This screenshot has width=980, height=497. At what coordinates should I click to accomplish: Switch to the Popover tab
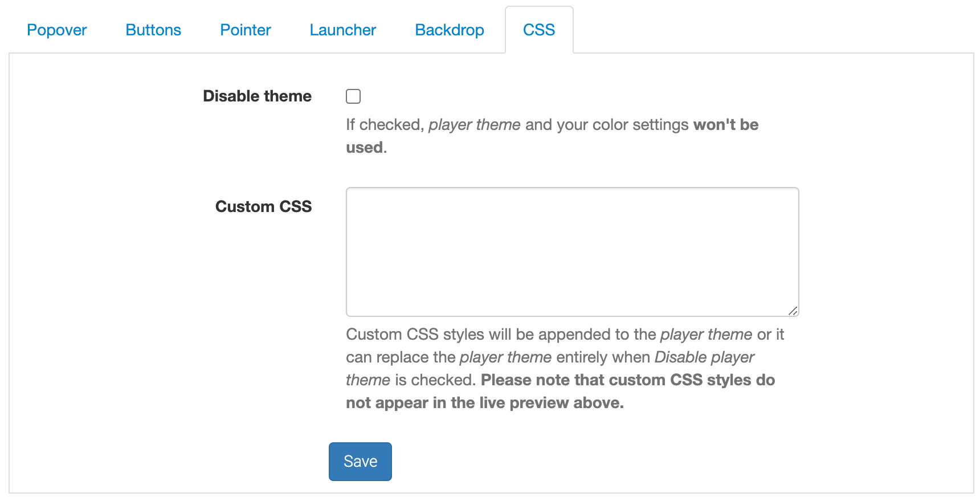pyautogui.click(x=57, y=30)
